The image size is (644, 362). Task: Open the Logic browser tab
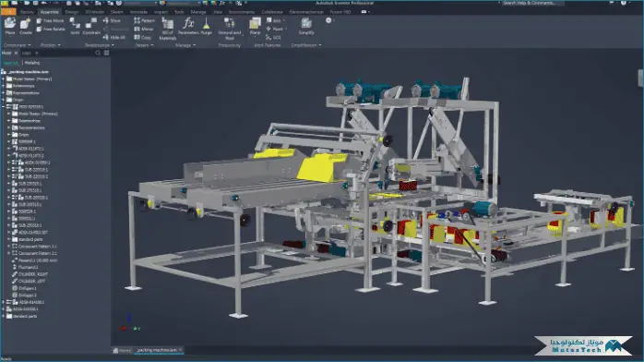click(26, 53)
